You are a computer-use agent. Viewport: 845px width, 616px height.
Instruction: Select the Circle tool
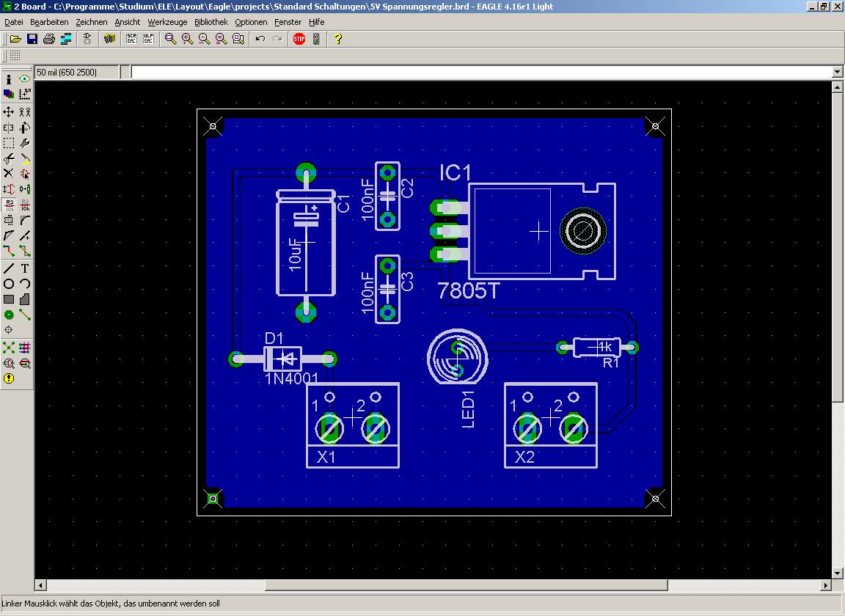click(x=9, y=284)
